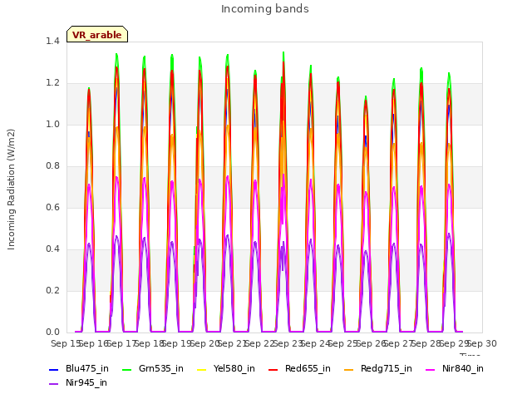Click the 0.6 y-axis tick label
This screenshot has height=399, width=532.
pos(52,207)
